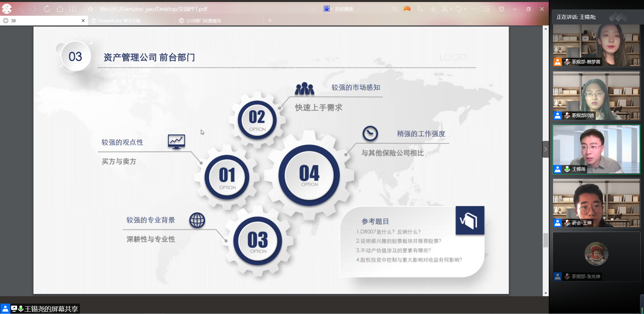Switch to the 公司部门设置情况 tab
Viewport: 644px width, 314px height.
coord(204,21)
